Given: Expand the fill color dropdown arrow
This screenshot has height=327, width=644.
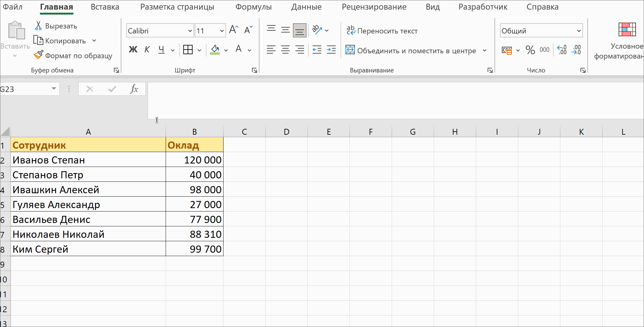Looking at the screenshot, I should 226,50.
